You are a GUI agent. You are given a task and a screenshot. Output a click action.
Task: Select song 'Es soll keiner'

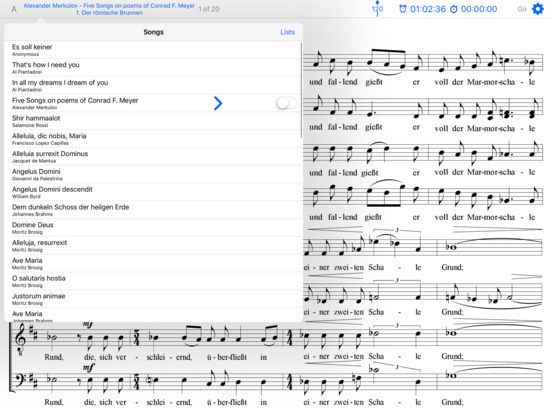click(153, 50)
